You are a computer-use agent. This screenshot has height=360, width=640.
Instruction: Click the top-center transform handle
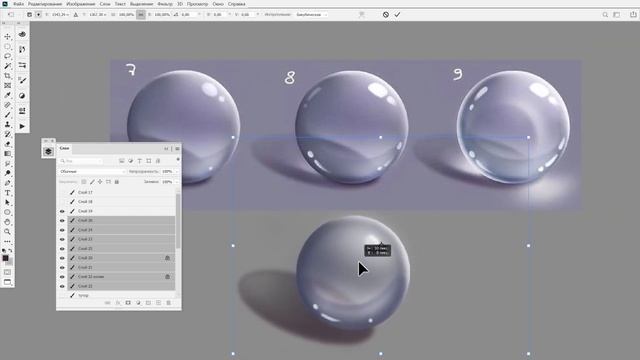click(380, 138)
